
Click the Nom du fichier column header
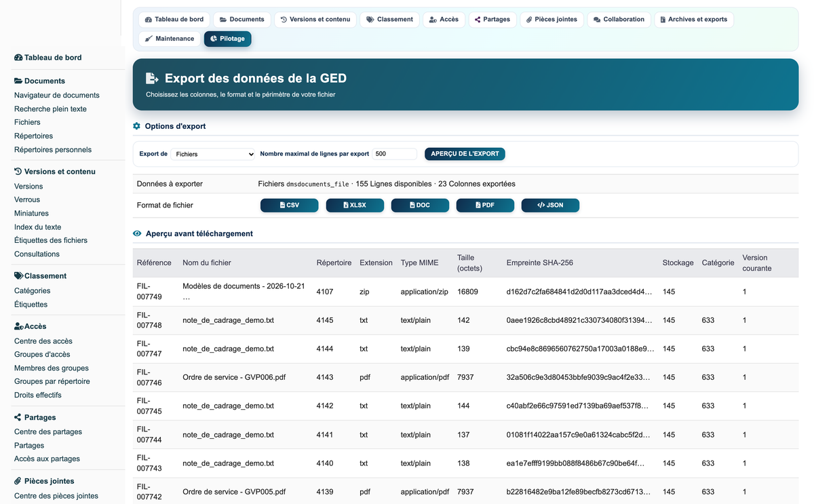[x=207, y=263]
